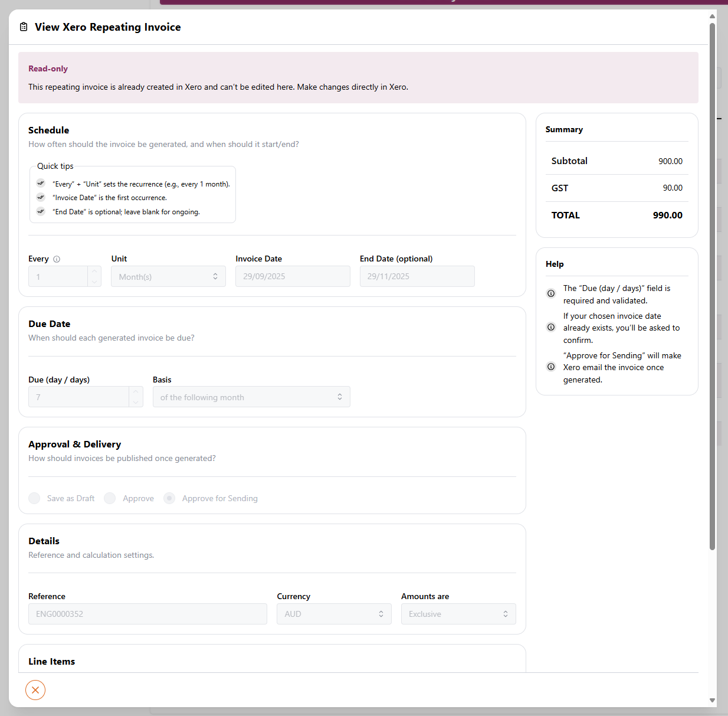728x716 pixels.
Task: Select the Approve radio option
Action: (x=110, y=498)
